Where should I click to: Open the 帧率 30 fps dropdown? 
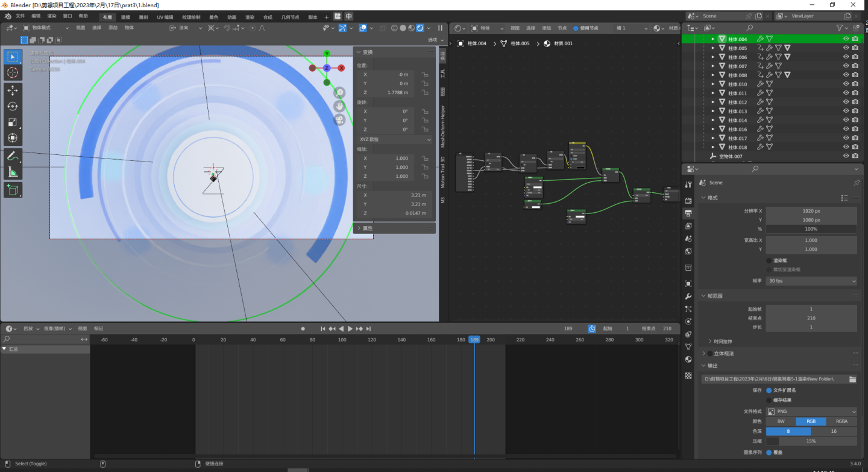point(811,281)
